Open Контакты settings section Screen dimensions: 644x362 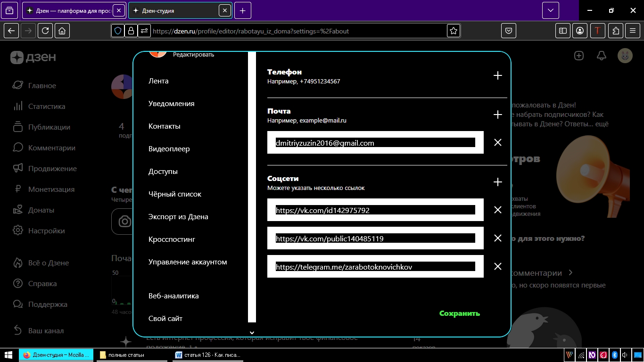[x=164, y=126]
